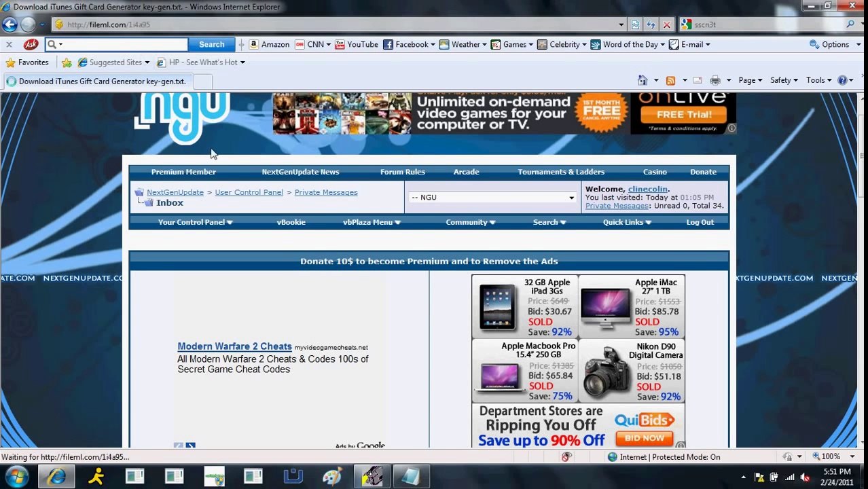Click the Help question mark icon
This screenshot has width=868, height=489.
(x=842, y=80)
